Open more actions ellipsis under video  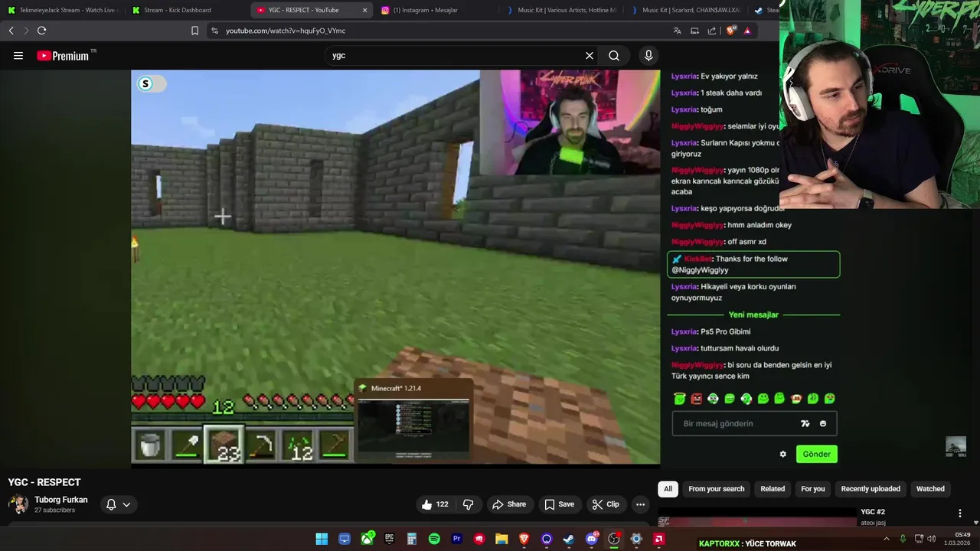click(x=640, y=504)
